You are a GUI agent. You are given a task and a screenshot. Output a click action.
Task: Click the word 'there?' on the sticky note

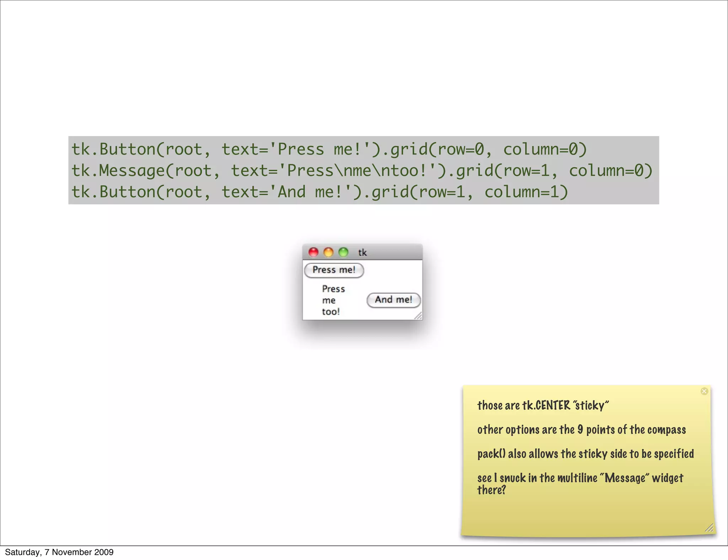(x=491, y=490)
